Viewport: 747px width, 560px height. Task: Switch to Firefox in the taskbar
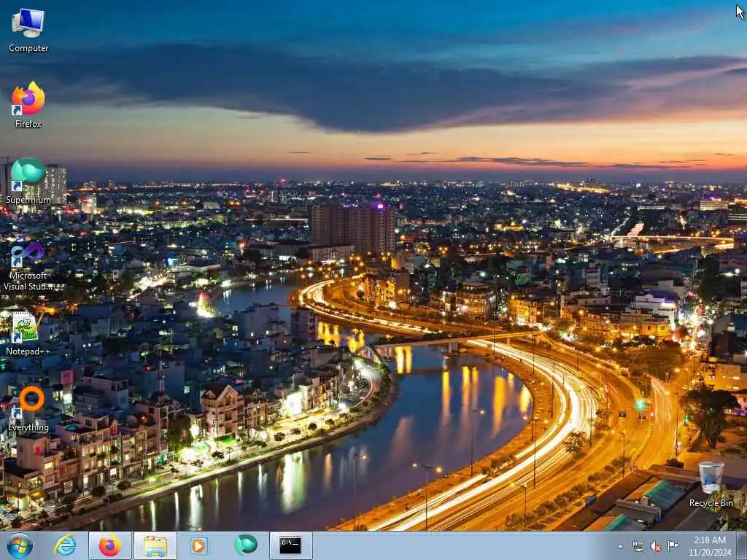point(110,545)
